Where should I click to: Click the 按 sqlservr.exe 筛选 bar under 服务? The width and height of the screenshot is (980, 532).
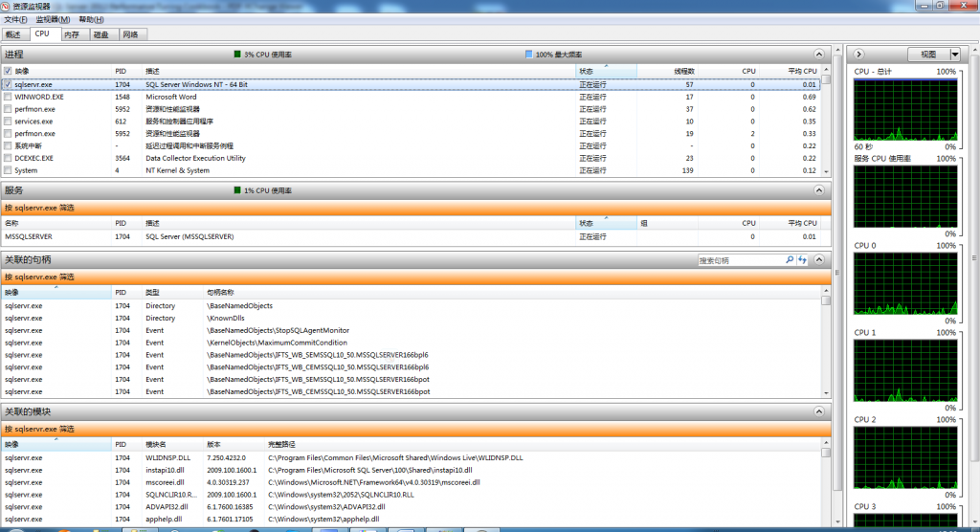coord(415,208)
